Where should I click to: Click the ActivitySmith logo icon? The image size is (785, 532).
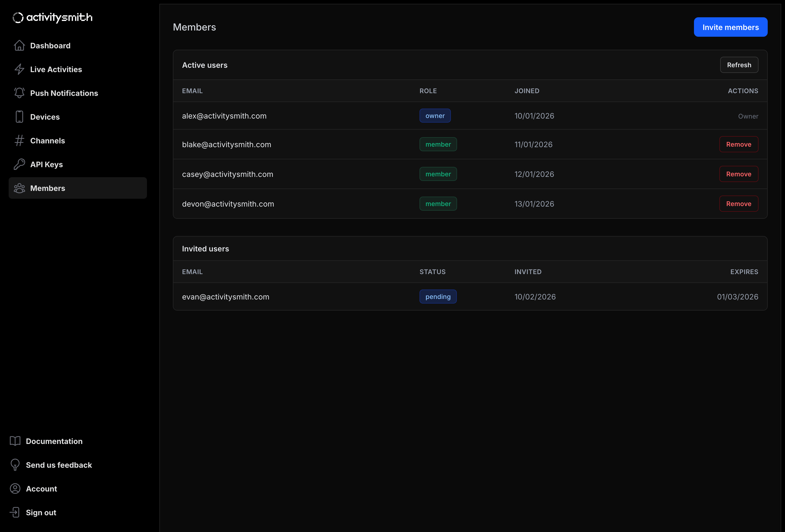click(x=18, y=18)
